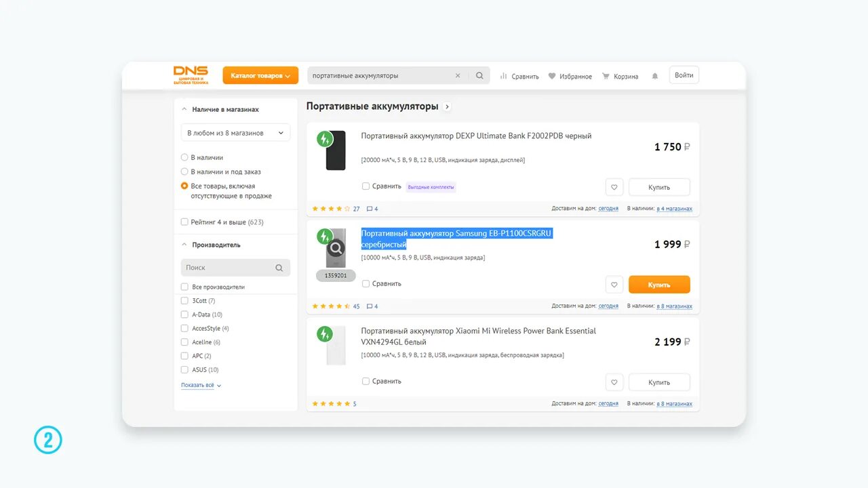The height and width of the screenshot is (488, 868).
Task: Buy DEXP Ultimate Bank with Купить
Action: click(x=659, y=187)
